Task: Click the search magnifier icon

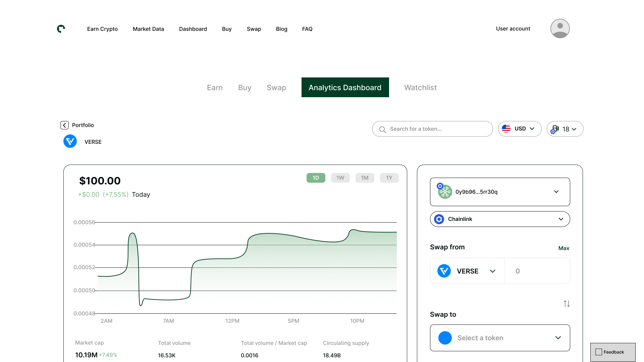Action: click(382, 129)
